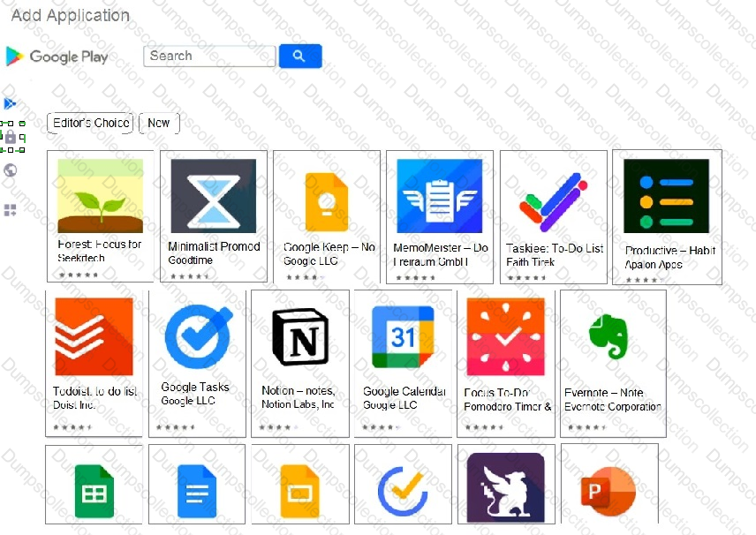Screen dimensions: 756x535
Task: Select the Evernote elephant app icon
Action: [609, 336]
